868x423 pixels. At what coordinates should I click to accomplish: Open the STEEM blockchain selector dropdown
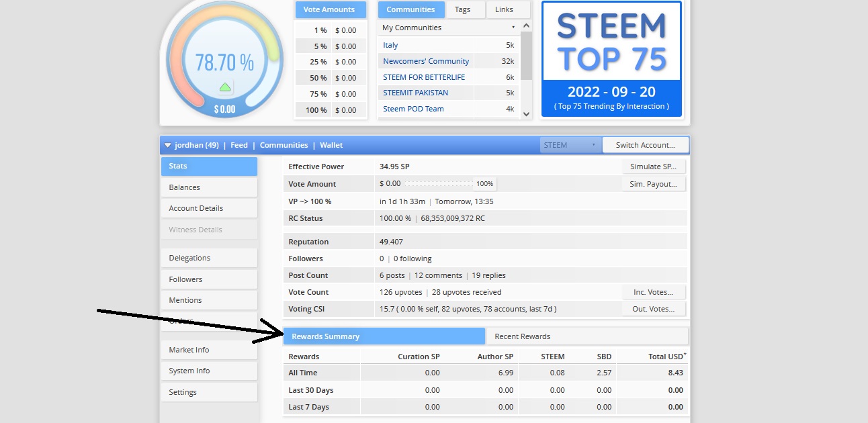(569, 145)
